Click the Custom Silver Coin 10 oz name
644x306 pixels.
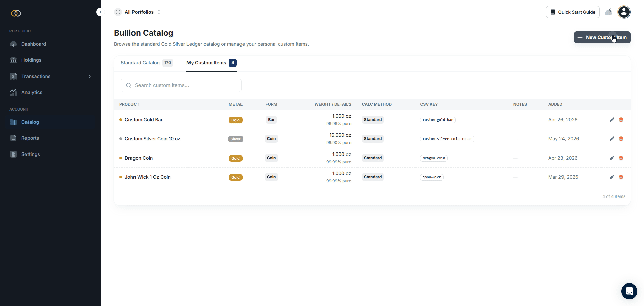[153, 139]
